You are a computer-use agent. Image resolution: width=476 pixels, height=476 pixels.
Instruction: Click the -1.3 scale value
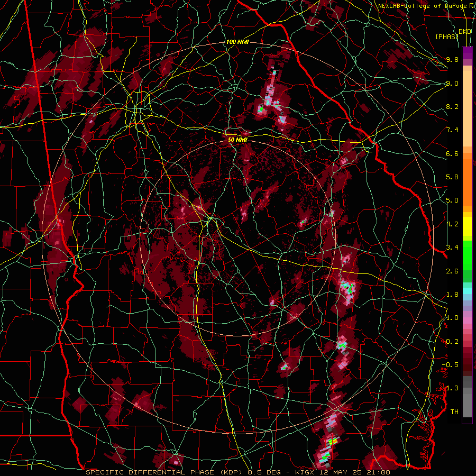pyautogui.click(x=450, y=388)
